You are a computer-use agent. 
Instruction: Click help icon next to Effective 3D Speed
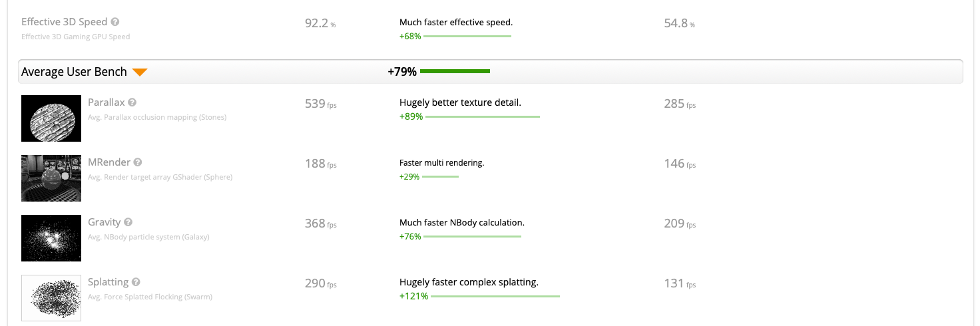[115, 22]
